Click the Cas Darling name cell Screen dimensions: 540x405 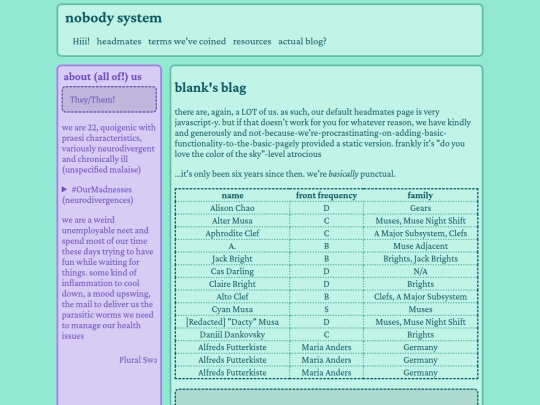(x=232, y=271)
